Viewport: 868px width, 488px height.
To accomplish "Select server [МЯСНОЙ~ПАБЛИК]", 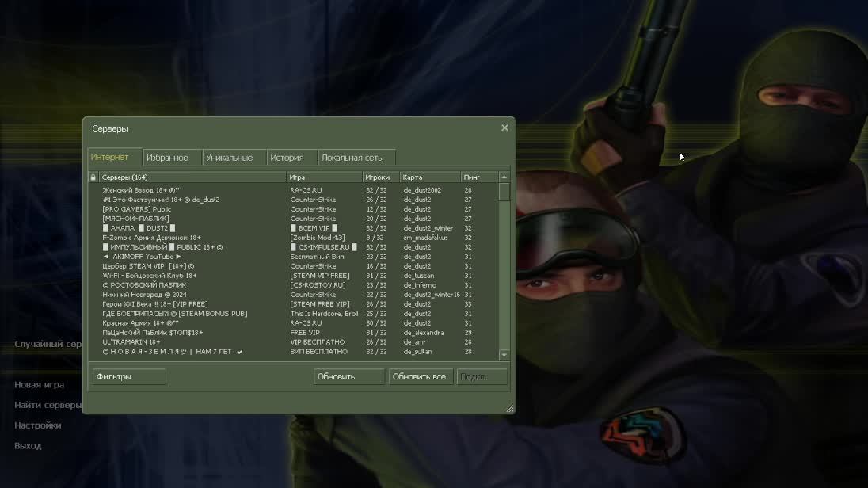I will [293, 219].
